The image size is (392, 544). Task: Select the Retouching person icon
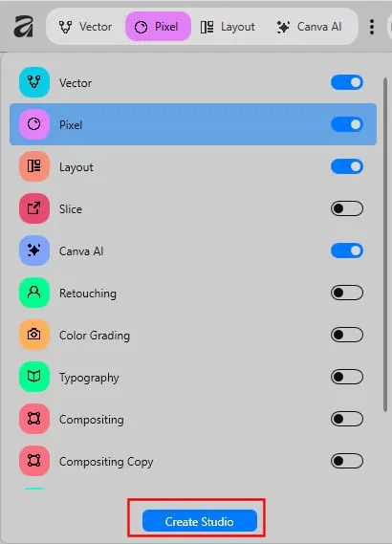(x=34, y=293)
